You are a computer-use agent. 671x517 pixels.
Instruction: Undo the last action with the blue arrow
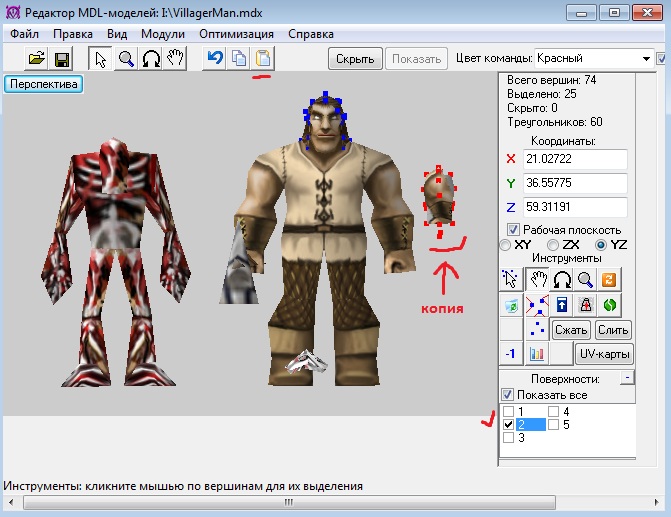(215, 58)
